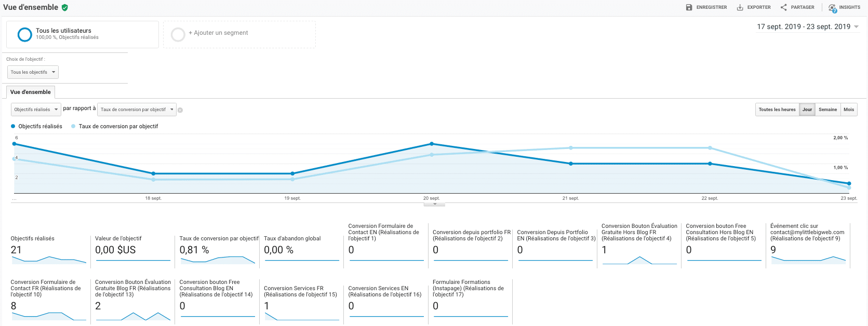Click the Partager share icon

pos(783,7)
